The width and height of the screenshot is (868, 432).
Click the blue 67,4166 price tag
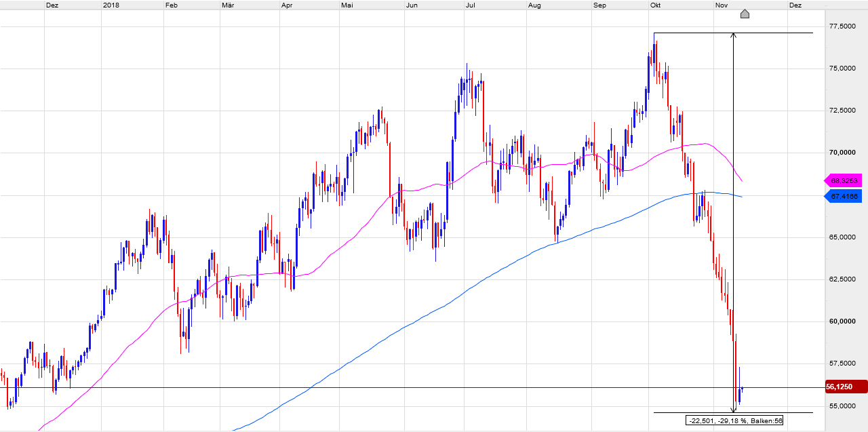pos(843,197)
